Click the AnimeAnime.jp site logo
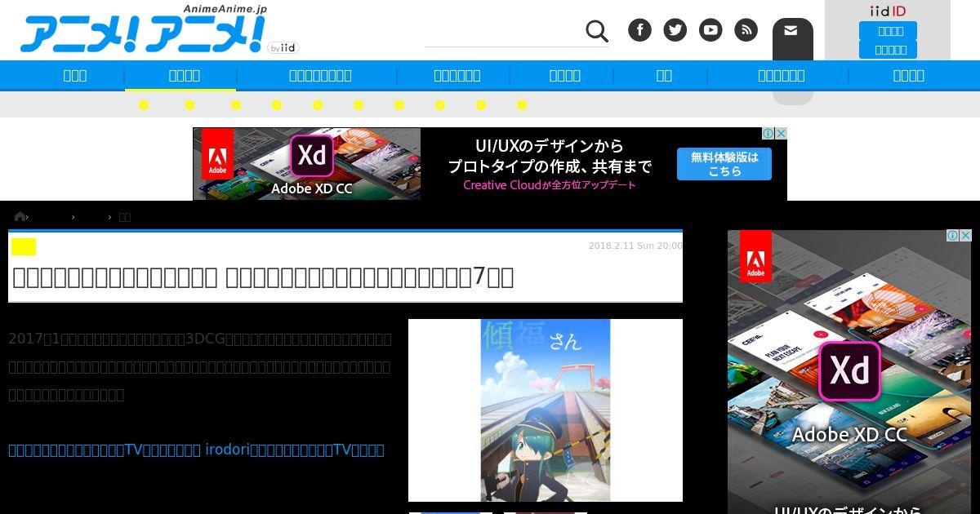Image resolution: width=980 pixels, height=514 pixels. pos(144,31)
